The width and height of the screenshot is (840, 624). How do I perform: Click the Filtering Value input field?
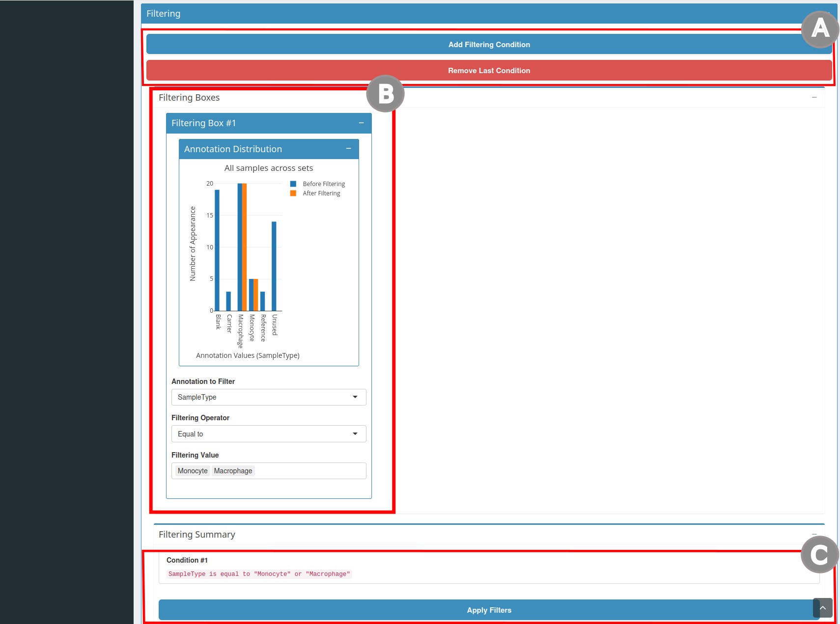(269, 471)
